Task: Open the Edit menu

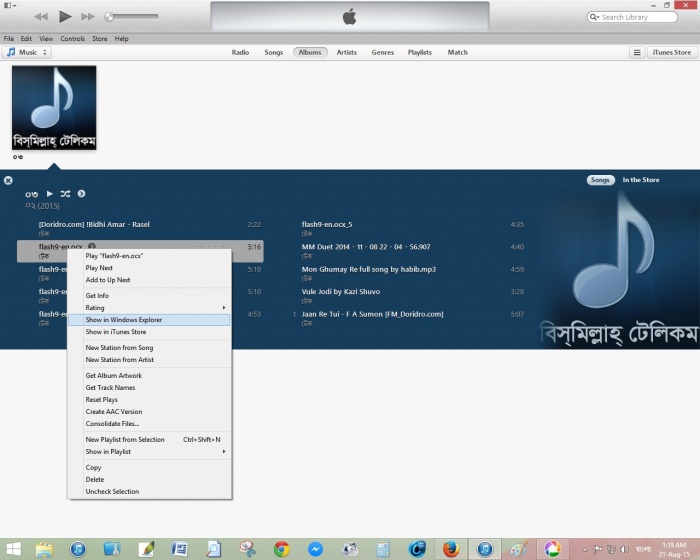Action: point(26,39)
